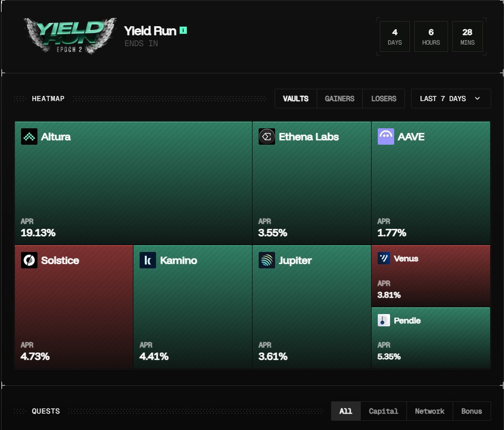This screenshot has height=430, width=504.
Task: Select the Bonus quests filter
Action: click(472, 411)
